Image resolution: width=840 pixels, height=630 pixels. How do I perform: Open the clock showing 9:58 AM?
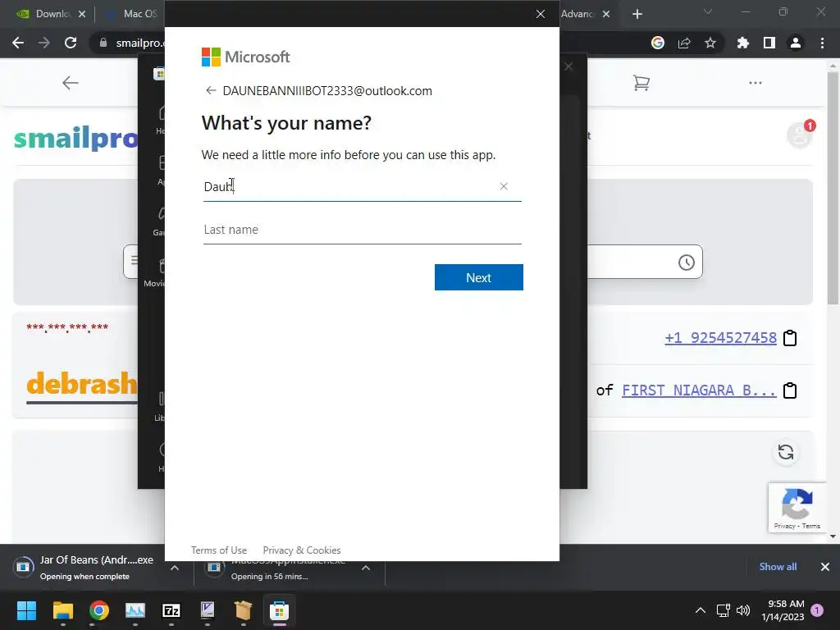783,610
